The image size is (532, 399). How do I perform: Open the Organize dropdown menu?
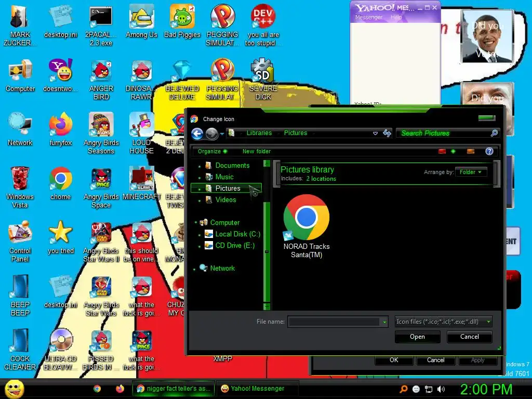212,151
